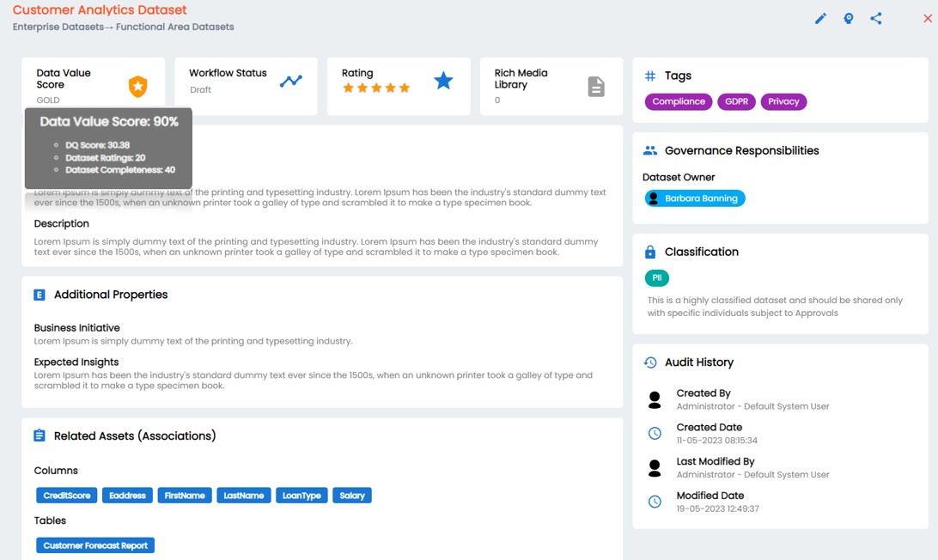The width and height of the screenshot is (938, 560).
Task: Open the Customer Forecast Report table
Action: [94, 545]
